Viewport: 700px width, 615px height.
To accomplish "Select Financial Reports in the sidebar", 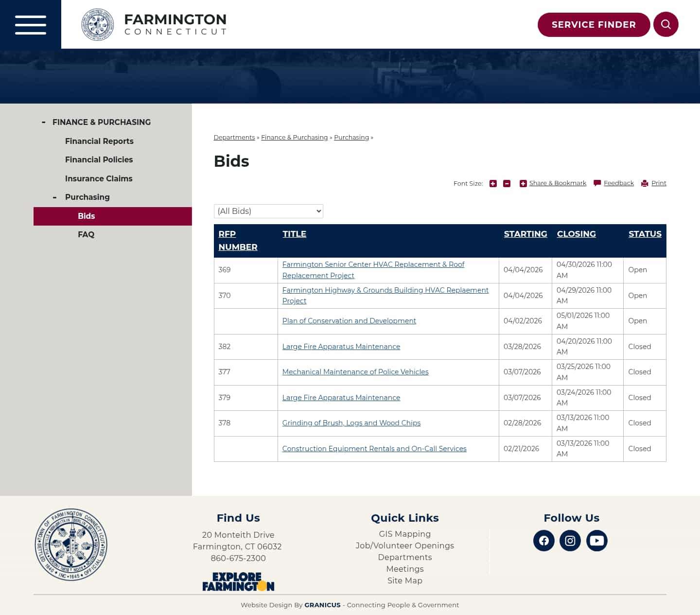I will click(99, 141).
